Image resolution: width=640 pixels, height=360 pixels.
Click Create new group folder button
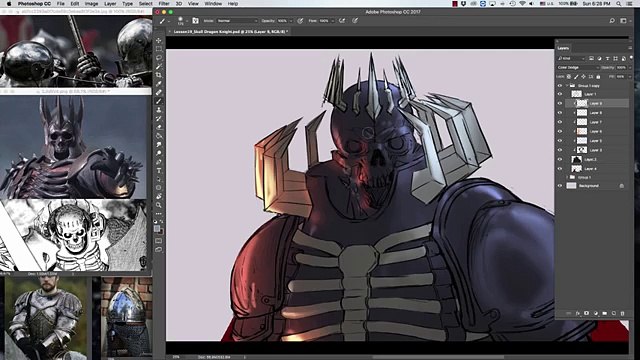604,313
